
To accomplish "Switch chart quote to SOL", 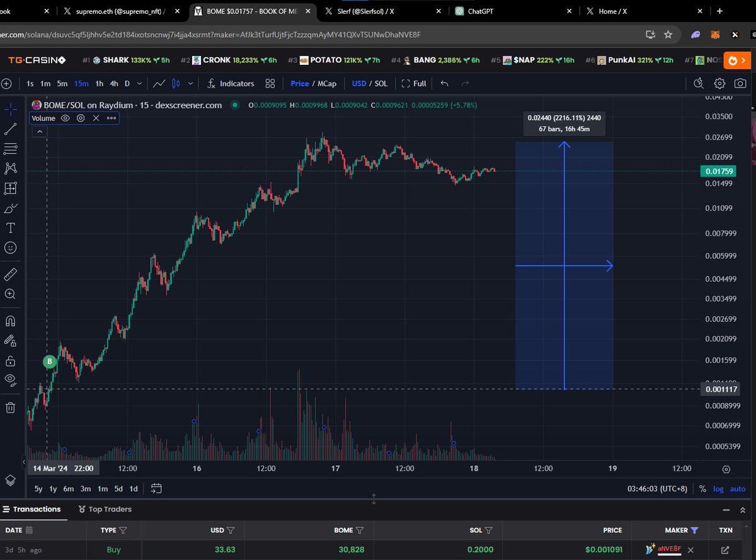I will coord(382,83).
